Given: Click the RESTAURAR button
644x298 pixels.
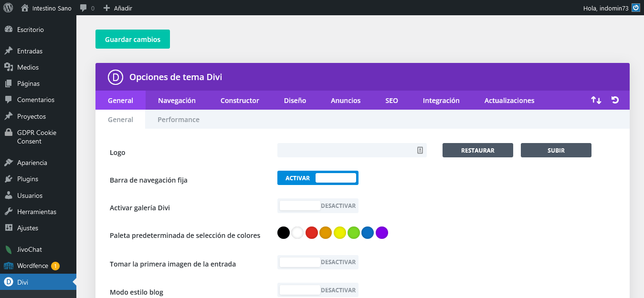Looking at the screenshot, I should click(x=478, y=150).
